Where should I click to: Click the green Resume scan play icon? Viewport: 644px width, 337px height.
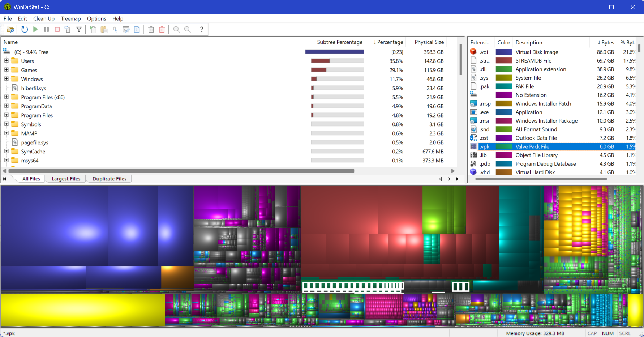point(35,30)
